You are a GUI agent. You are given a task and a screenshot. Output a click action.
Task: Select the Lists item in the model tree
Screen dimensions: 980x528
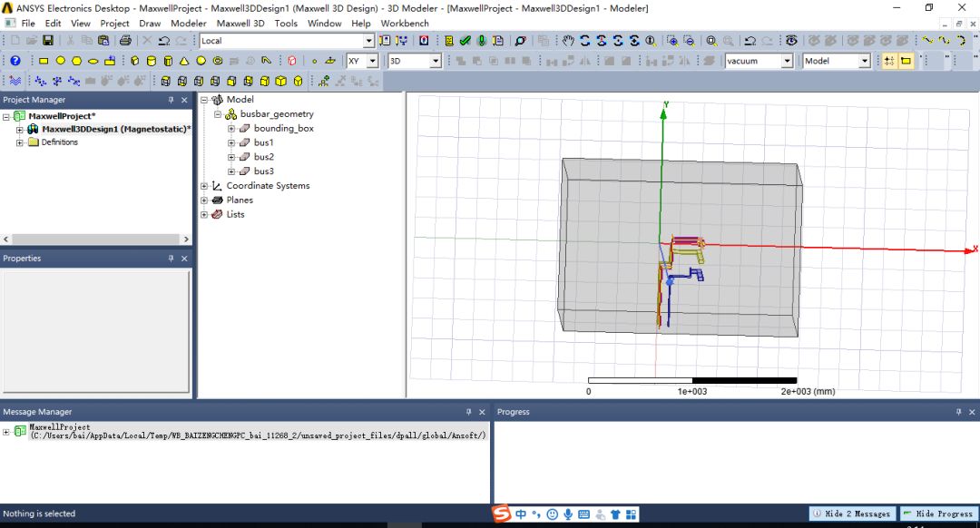(x=235, y=214)
